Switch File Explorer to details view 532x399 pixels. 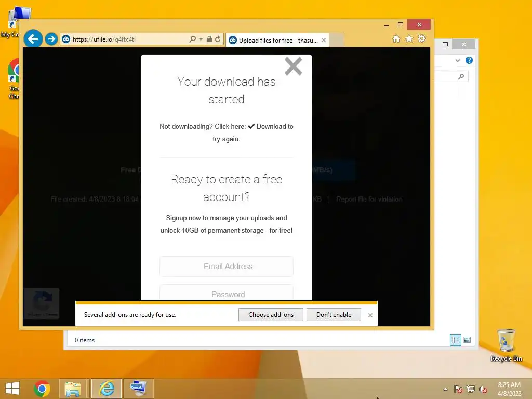click(x=455, y=340)
